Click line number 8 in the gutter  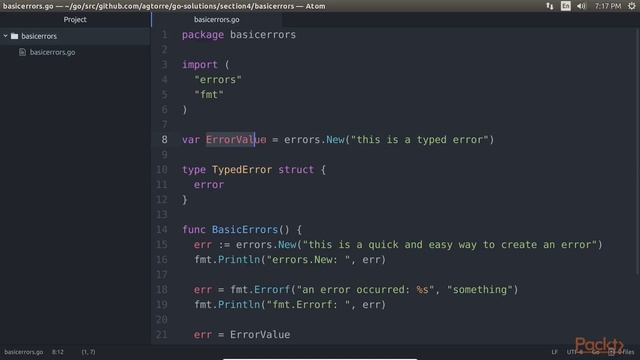[x=164, y=140]
